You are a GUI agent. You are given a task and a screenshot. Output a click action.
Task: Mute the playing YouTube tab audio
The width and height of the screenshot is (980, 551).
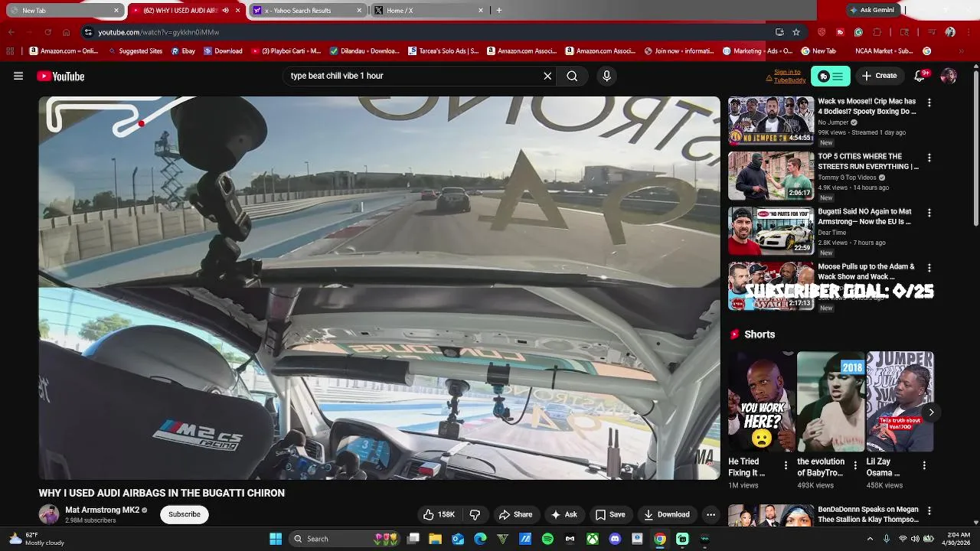point(226,11)
